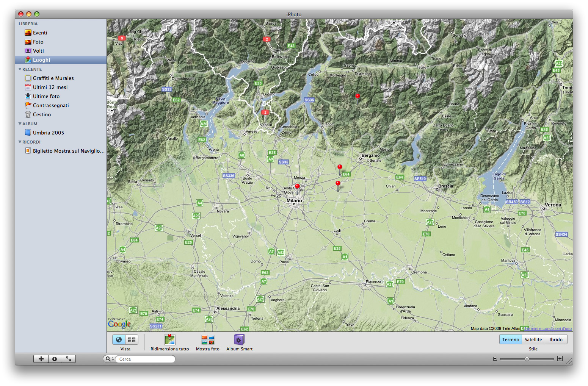Switch to globe map view
Image resolution: width=588 pixels, height=386 pixels.
point(119,339)
